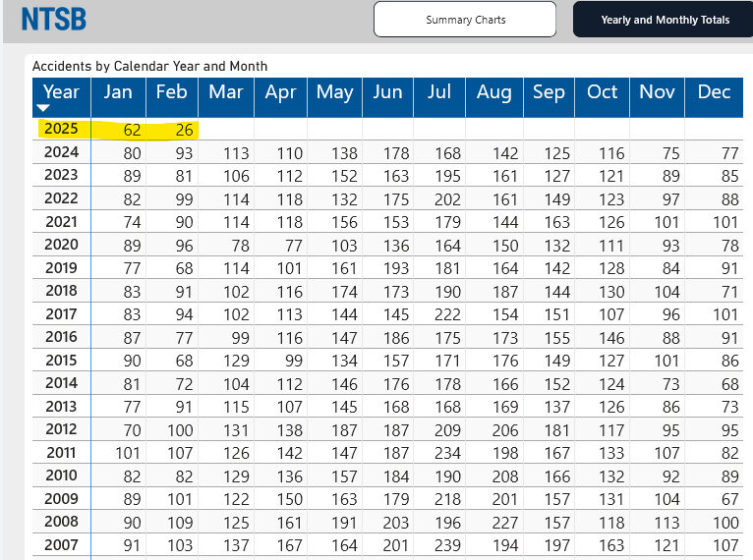Viewport: 753px width, 560px height.
Task: Click the 2025 January value 62
Action: [132, 130]
